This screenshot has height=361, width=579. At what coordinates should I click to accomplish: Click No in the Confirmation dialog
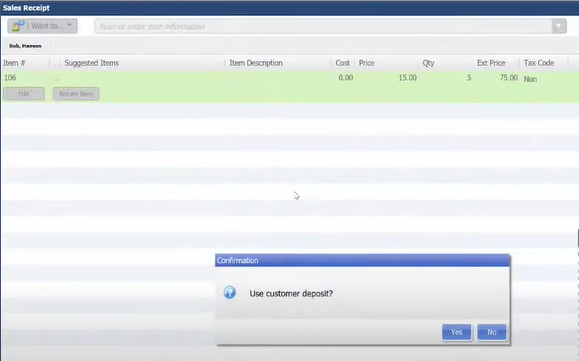point(491,332)
